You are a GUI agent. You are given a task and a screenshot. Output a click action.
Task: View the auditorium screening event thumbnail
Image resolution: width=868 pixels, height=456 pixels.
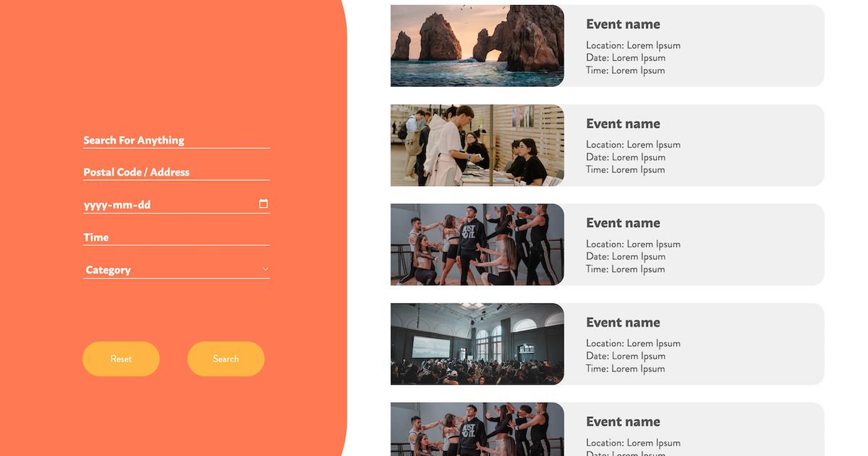477,344
